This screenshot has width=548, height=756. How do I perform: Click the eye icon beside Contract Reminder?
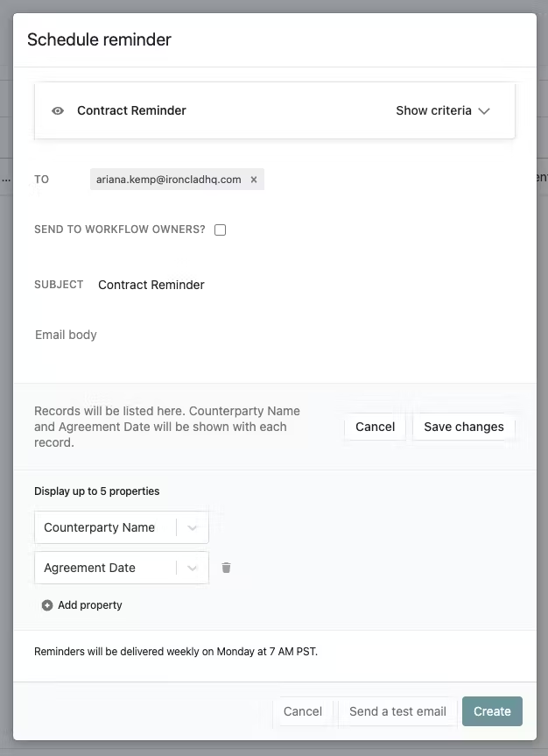(x=58, y=111)
